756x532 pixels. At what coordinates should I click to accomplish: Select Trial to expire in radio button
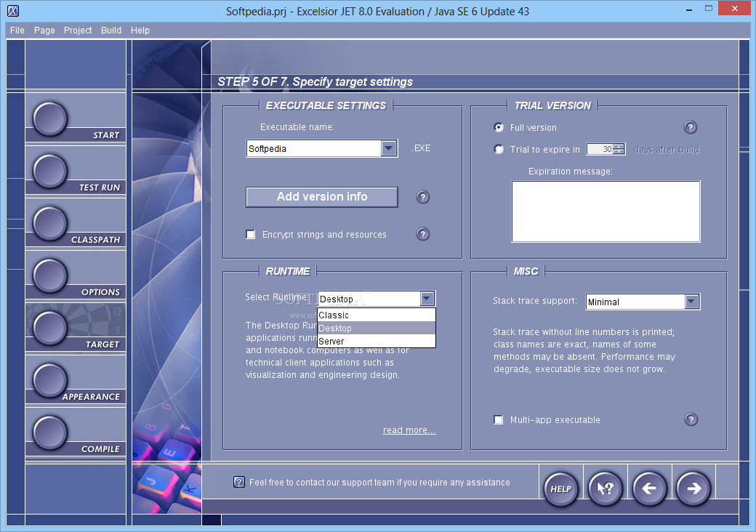point(499,150)
